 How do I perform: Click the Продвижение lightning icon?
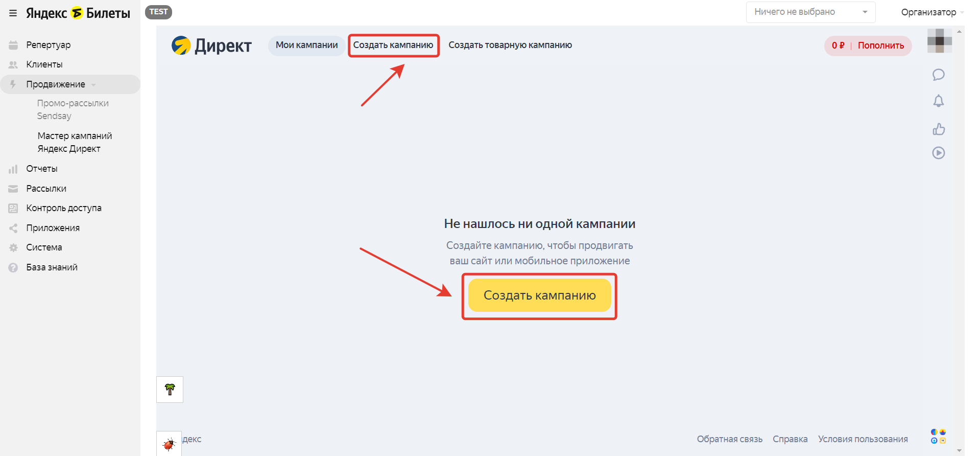click(x=13, y=84)
